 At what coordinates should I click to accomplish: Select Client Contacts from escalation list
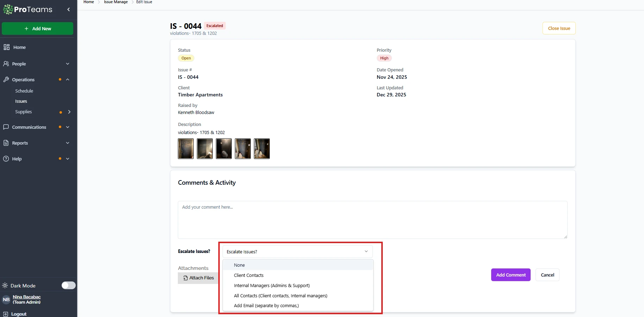coord(249,275)
